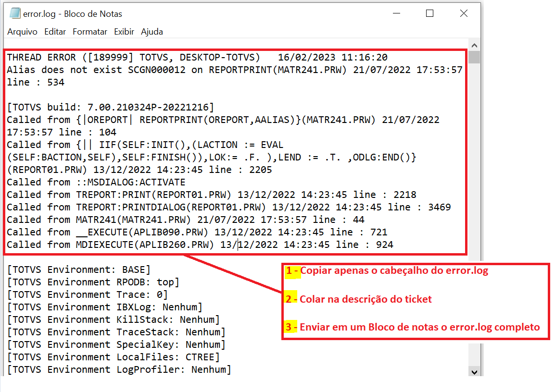Click 'Called from TREPORT:PRINT(REPORT01.PRW)' line
The height and width of the screenshot is (392, 555).
[x=212, y=195]
